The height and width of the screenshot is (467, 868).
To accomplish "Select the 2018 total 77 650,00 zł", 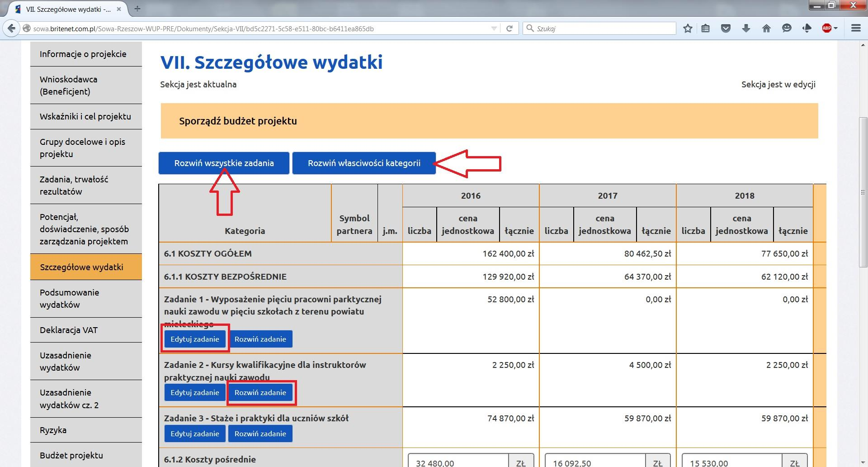I will pyautogui.click(x=784, y=253).
